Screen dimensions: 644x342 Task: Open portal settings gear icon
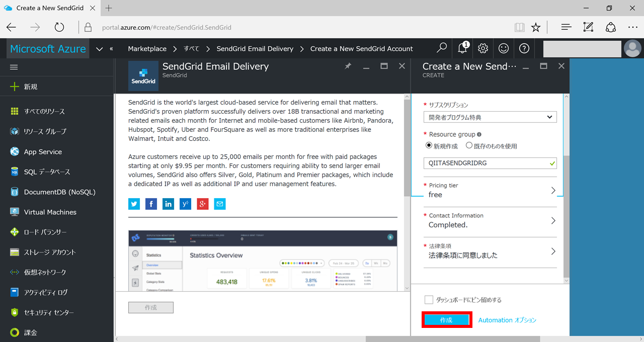(x=483, y=48)
